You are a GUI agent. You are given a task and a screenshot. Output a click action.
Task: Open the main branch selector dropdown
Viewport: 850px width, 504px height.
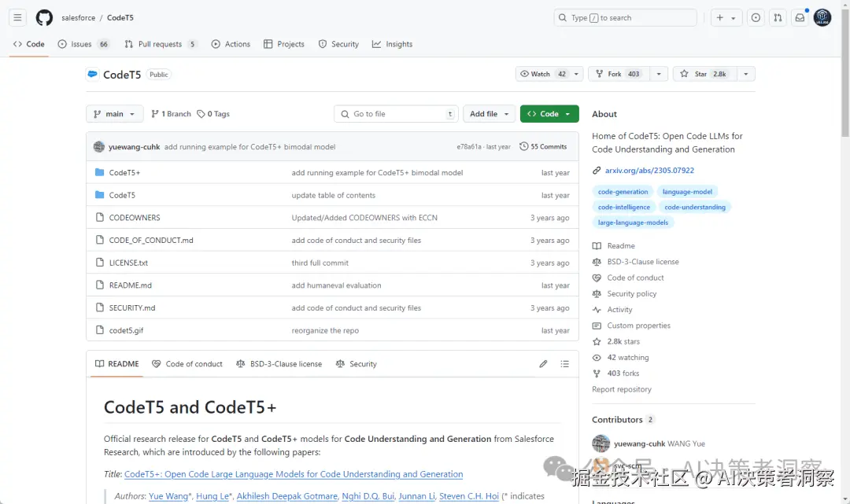[114, 114]
